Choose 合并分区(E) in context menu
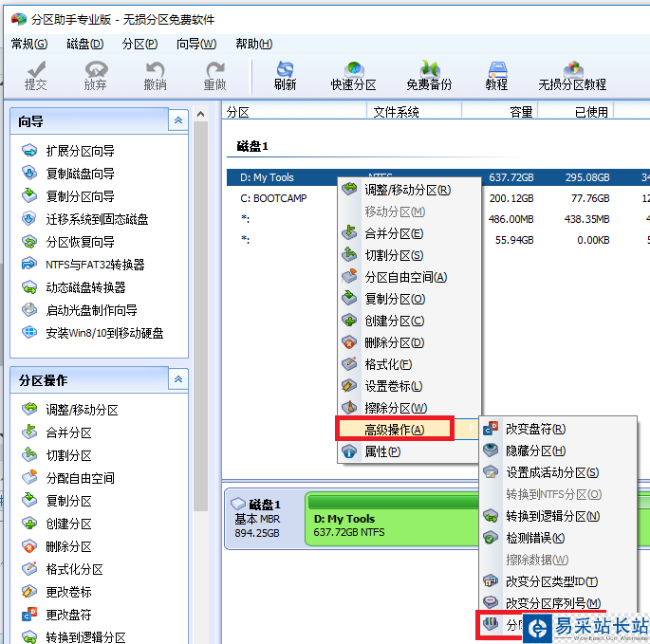This screenshot has height=644, width=650. tap(409, 233)
